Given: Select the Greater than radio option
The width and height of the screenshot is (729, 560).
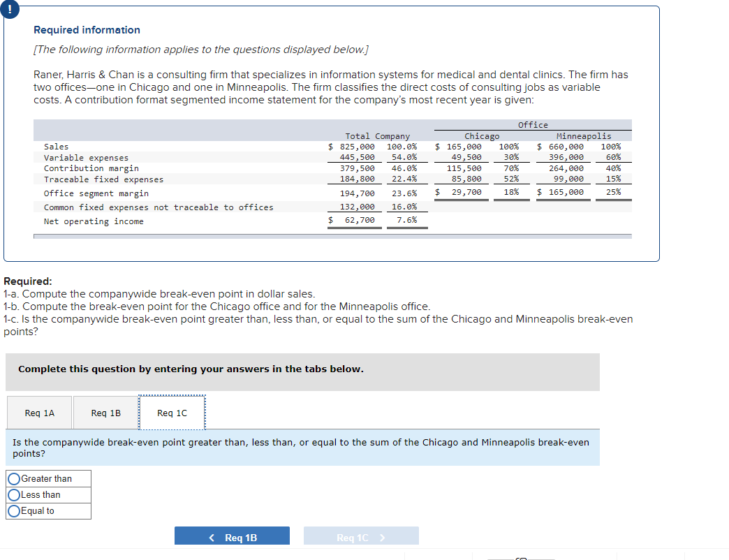Looking at the screenshot, I should point(14,479).
